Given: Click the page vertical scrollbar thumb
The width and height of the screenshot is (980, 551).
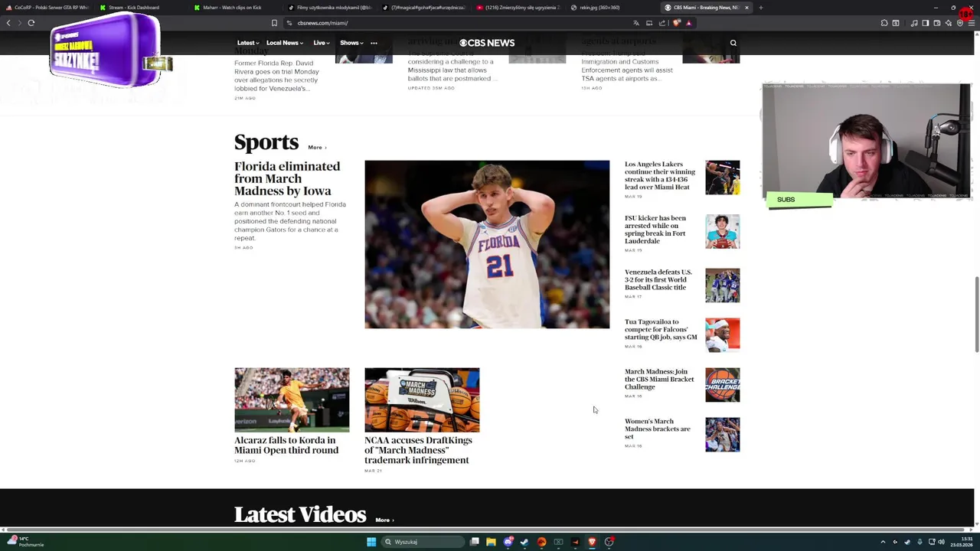Looking at the screenshot, I should click(x=976, y=315).
